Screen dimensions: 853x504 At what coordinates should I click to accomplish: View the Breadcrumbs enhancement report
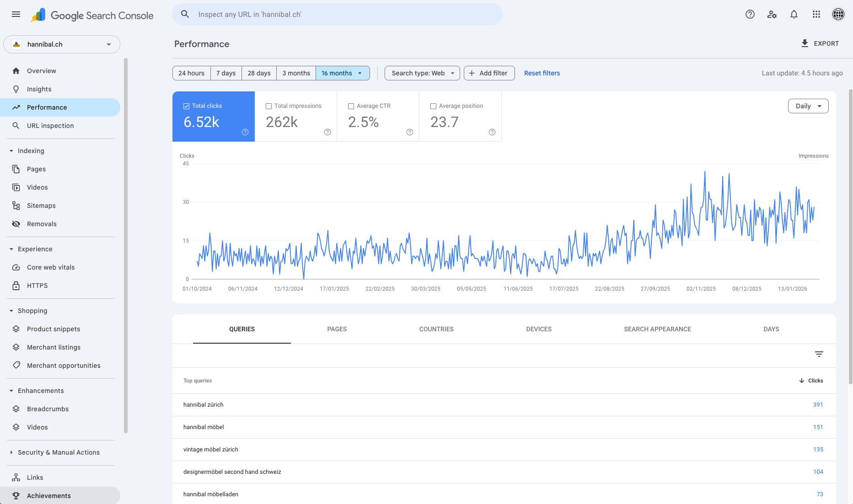point(48,409)
